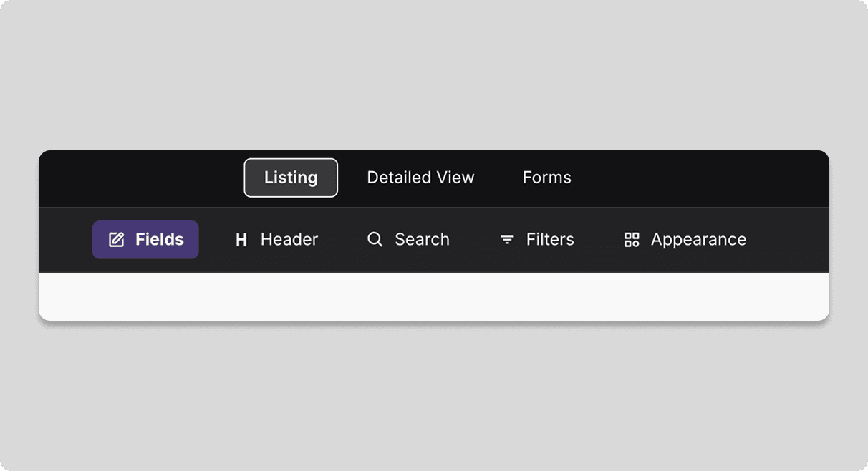Open the Appearance settings label

coord(698,240)
